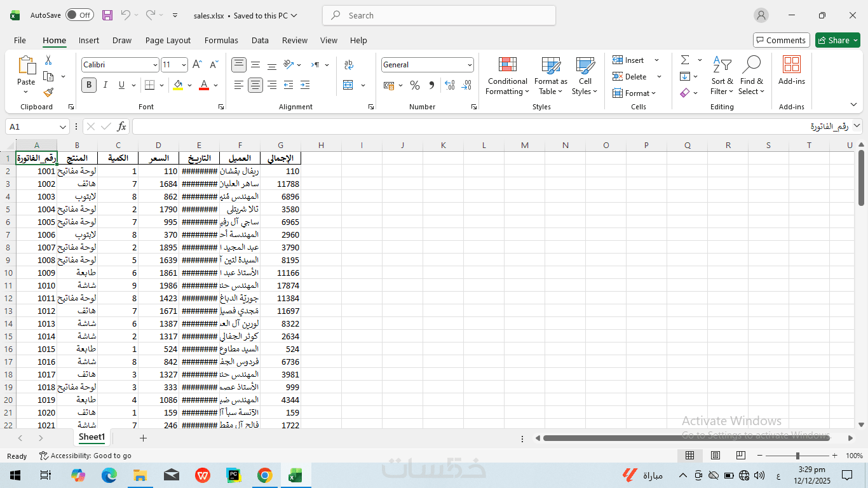Screen dimensions: 868x488
Task: Open the Sort & Filter dropdown
Action: (x=722, y=76)
